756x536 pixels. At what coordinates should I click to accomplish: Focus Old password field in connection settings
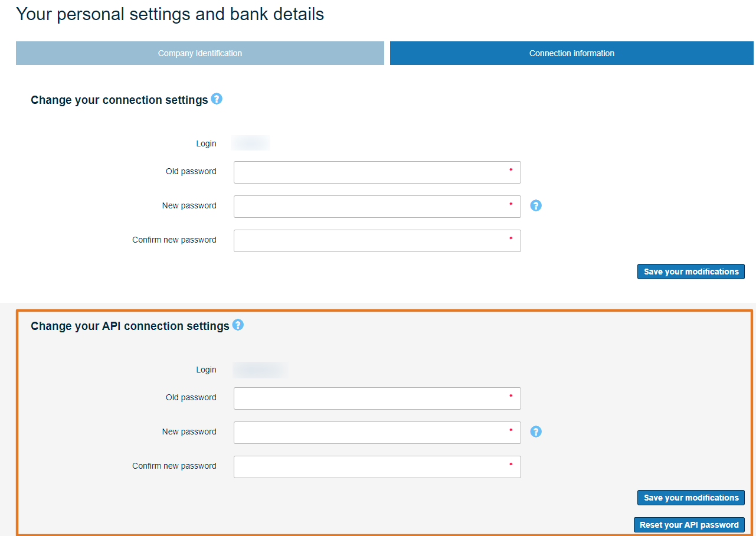click(377, 172)
